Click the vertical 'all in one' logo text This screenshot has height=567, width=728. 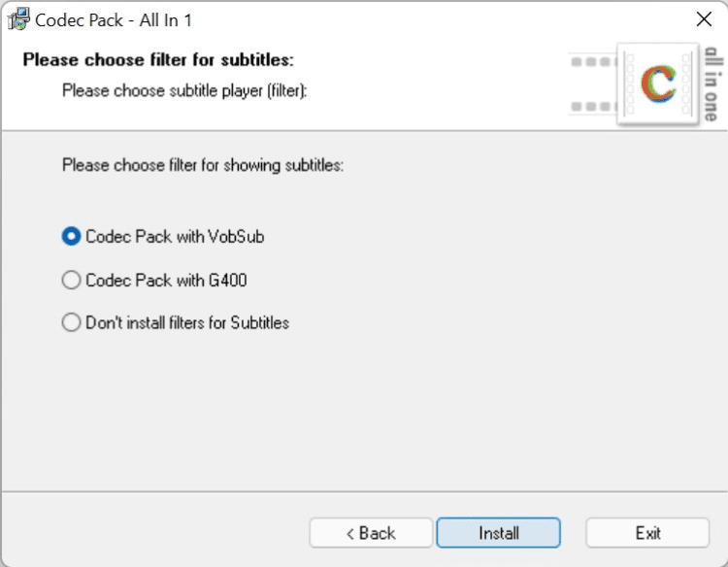click(x=711, y=86)
